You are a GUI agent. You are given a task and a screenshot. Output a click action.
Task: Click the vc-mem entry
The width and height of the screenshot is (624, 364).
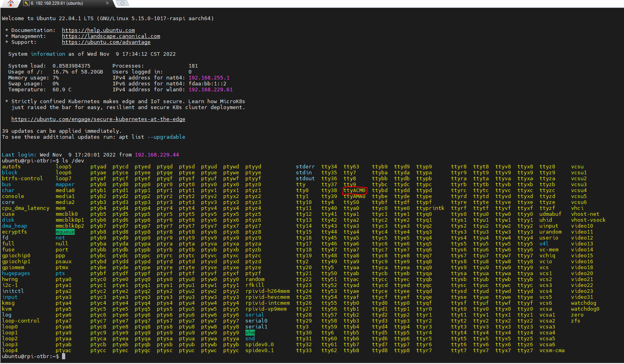point(549,250)
